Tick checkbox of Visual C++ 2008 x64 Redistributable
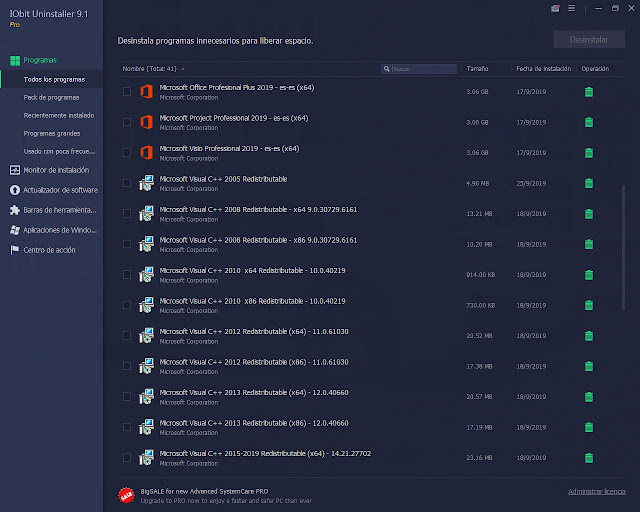This screenshot has width=640, height=512. [x=127, y=214]
